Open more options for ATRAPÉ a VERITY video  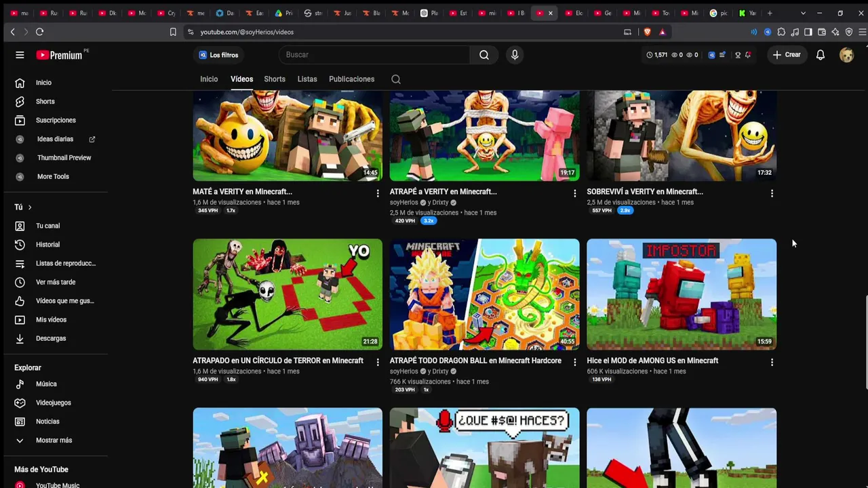575,193
